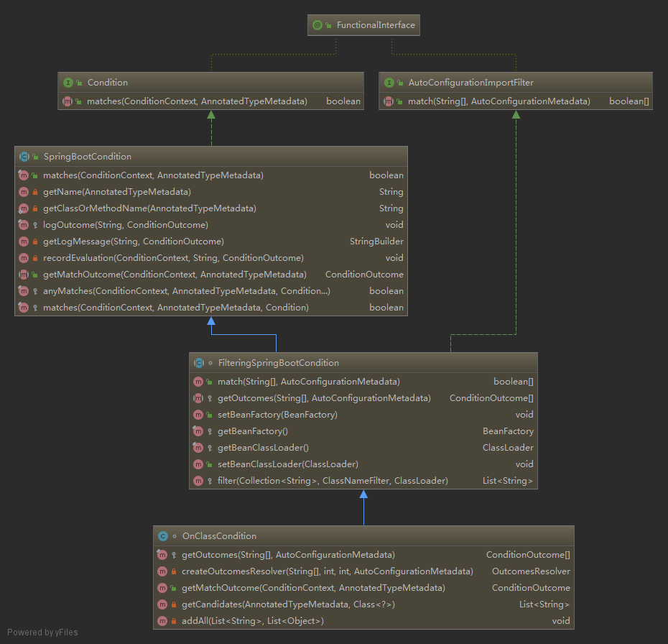Click the method icon beside getBeanFactory()
The height and width of the screenshot is (644, 668).
(198, 431)
